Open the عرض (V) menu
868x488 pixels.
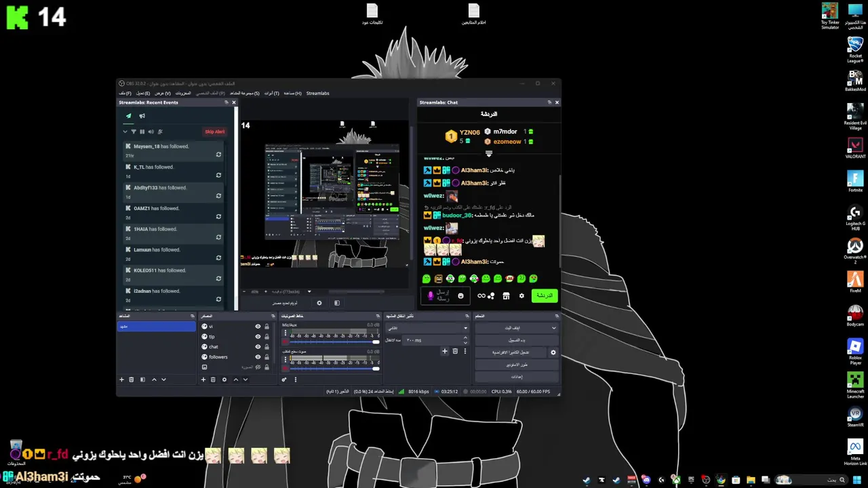[162, 94]
